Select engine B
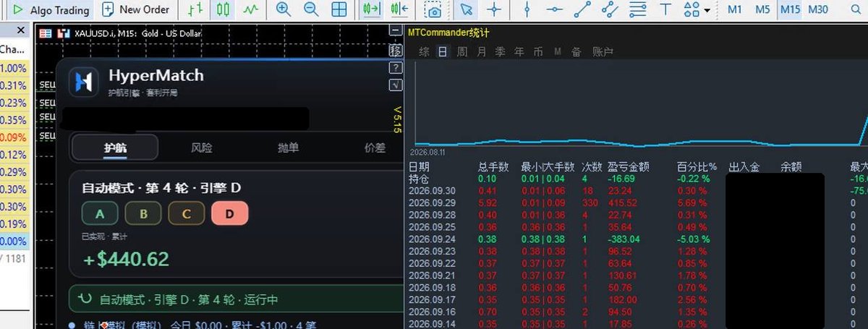868x329 pixels. point(143,214)
